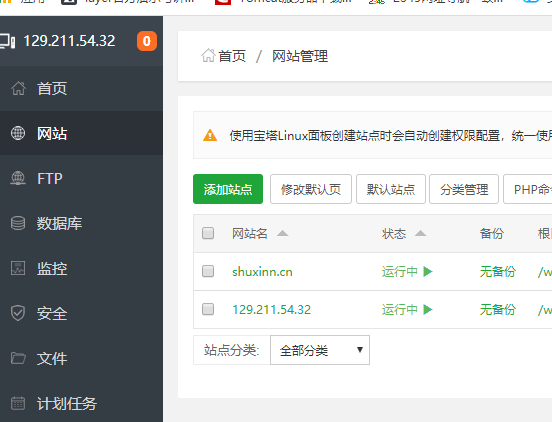
Task: Click the database cylinder icon beside 数据库
Action: point(18,223)
